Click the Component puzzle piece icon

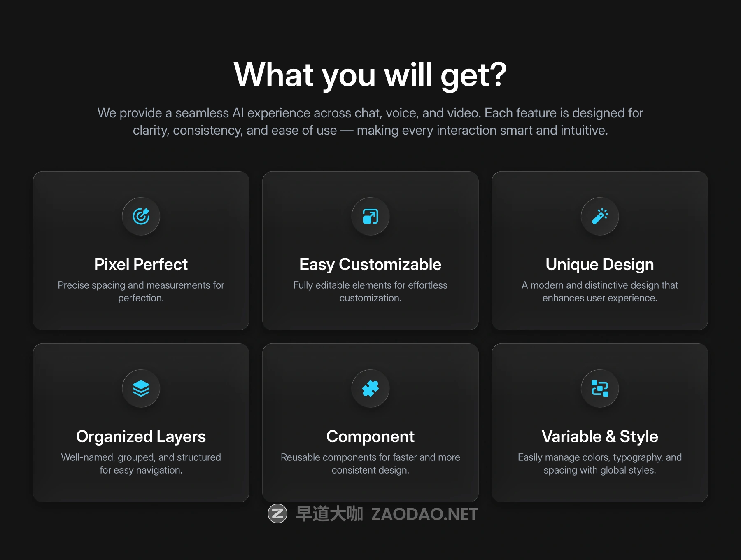click(370, 388)
